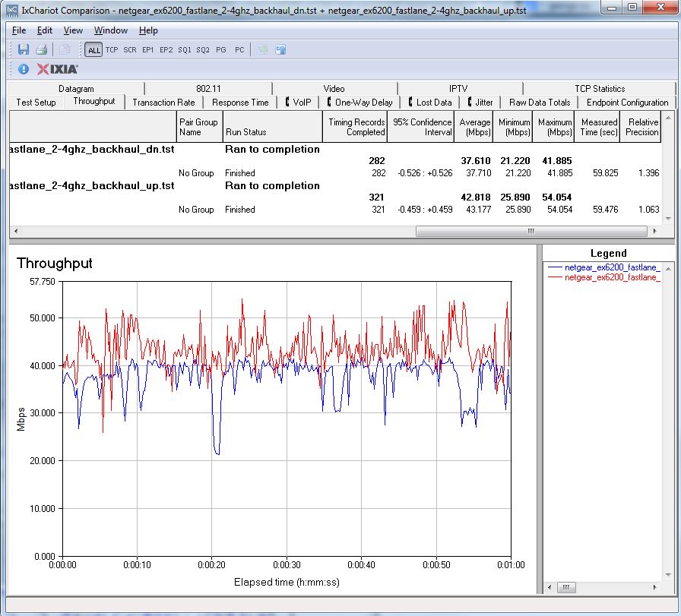
Task: Click the results table vertical scroll down arrow
Action: pyautogui.click(x=668, y=219)
